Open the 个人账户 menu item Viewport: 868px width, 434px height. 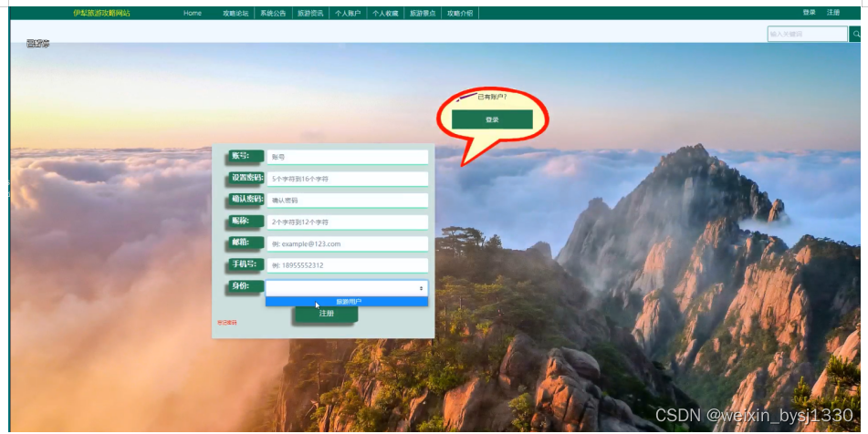pos(348,13)
